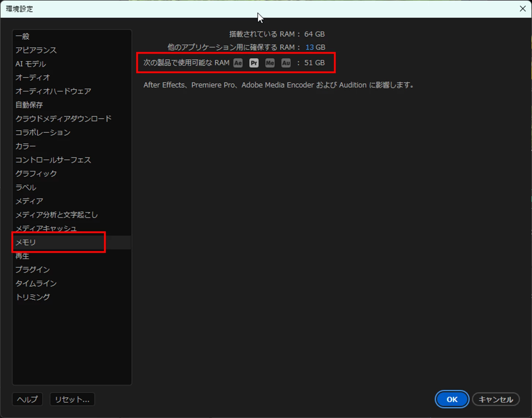Click 他のアプリケーション用に確保する RAM label
The width and height of the screenshot is (532, 418).
[x=234, y=47]
